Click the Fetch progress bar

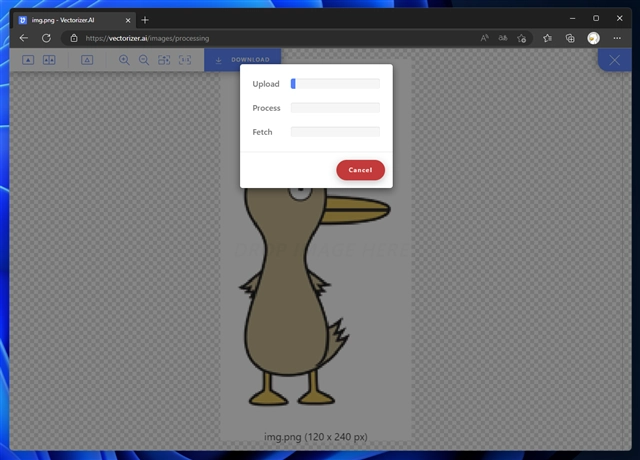pyautogui.click(x=335, y=132)
